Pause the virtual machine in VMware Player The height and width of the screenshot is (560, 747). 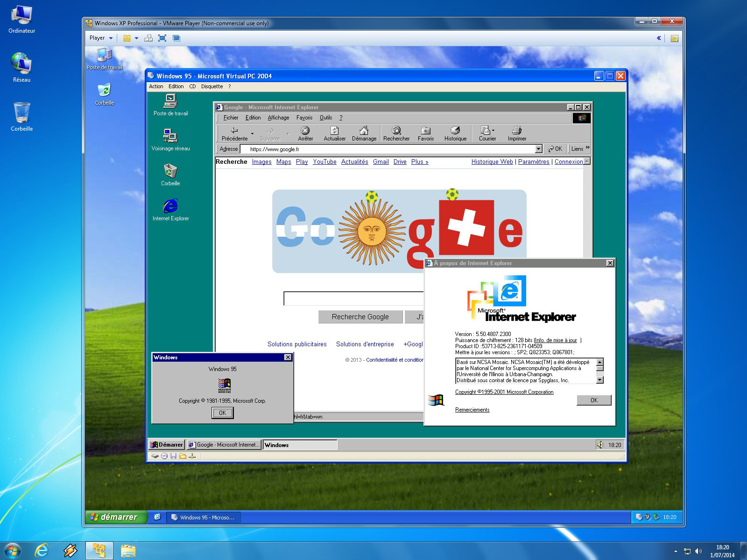point(127,38)
